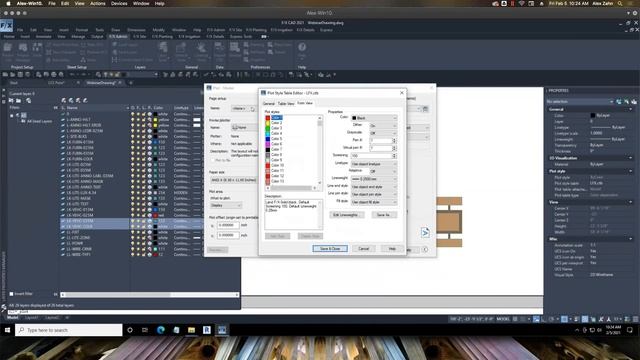Click the Save As button
Image resolution: width=640 pixels, height=360 pixels.
coord(383,215)
